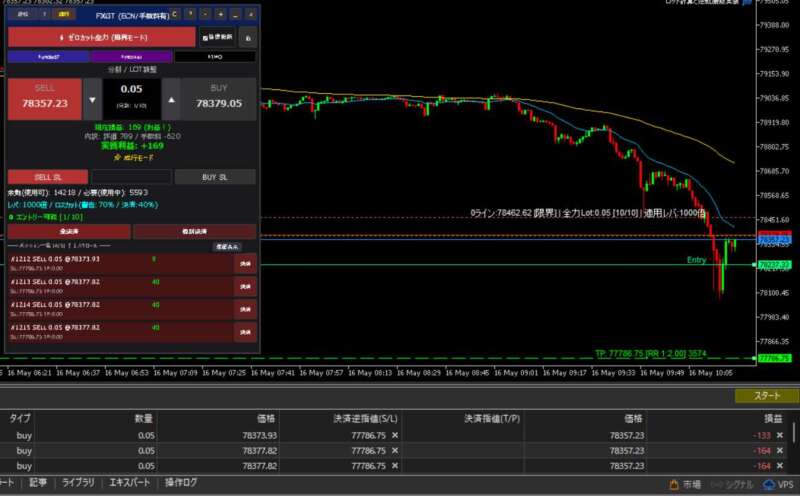Increase lot size with the up arrow
The width and height of the screenshot is (800, 496).
tap(171, 100)
